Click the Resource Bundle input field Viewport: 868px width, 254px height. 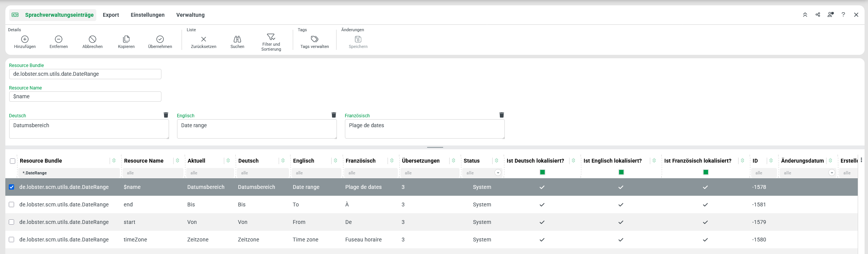[85, 74]
